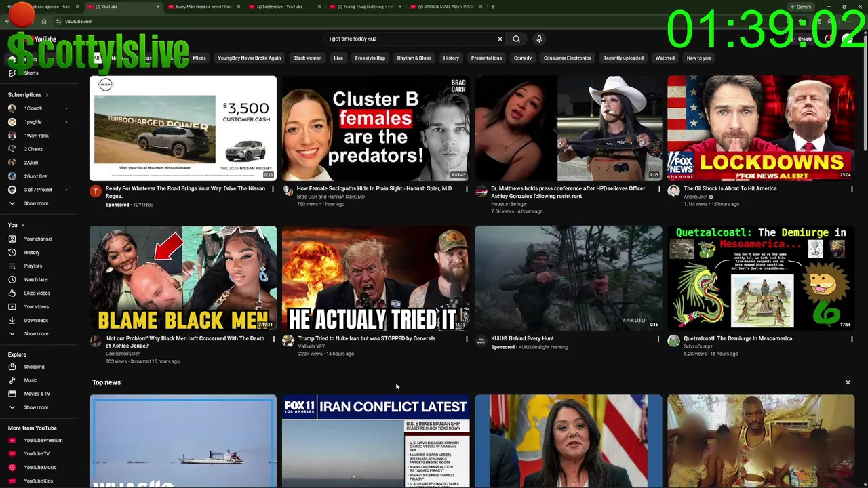Open FOX 11 Iran Conflict Latest thumbnail

(376, 441)
